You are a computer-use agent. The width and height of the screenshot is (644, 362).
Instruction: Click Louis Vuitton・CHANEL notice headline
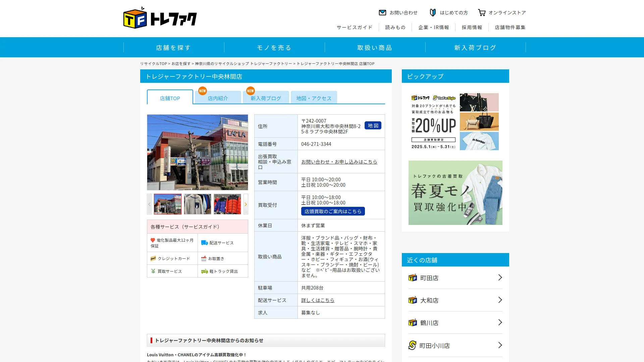[x=197, y=355]
